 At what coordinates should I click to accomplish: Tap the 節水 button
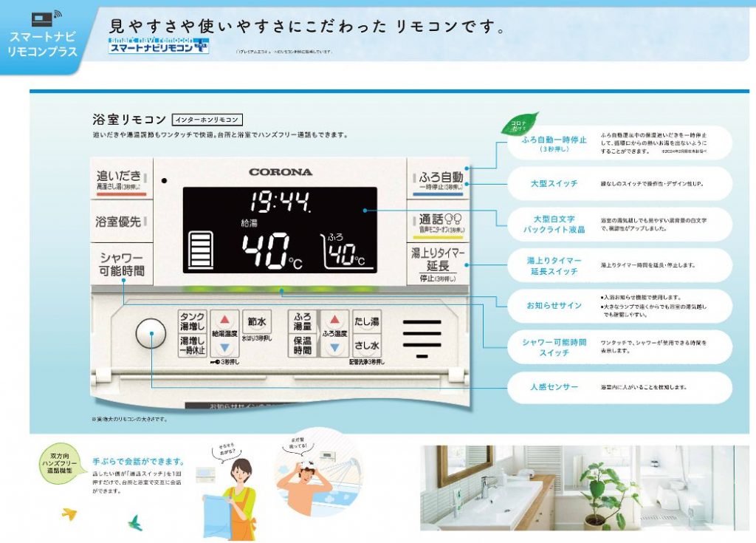pyautogui.click(x=257, y=322)
